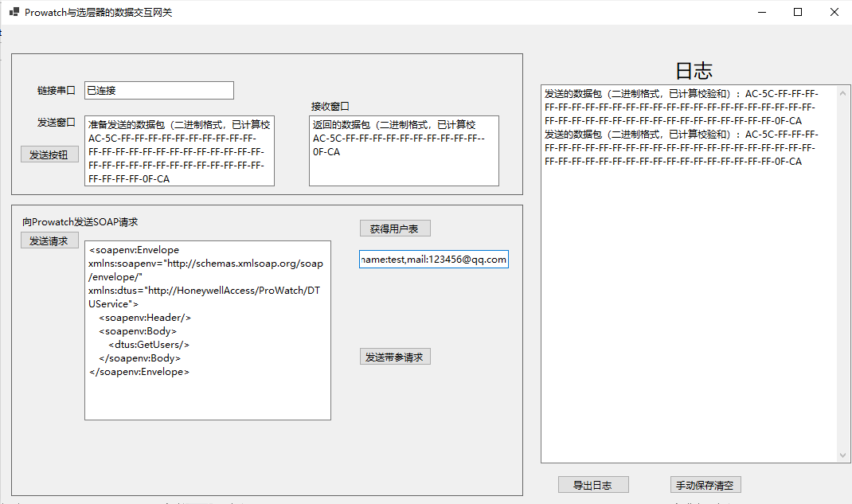The image size is (852, 504).
Task: Click the 向Prowatch发送SOAP请求 label
Action: click(x=80, y=222)
